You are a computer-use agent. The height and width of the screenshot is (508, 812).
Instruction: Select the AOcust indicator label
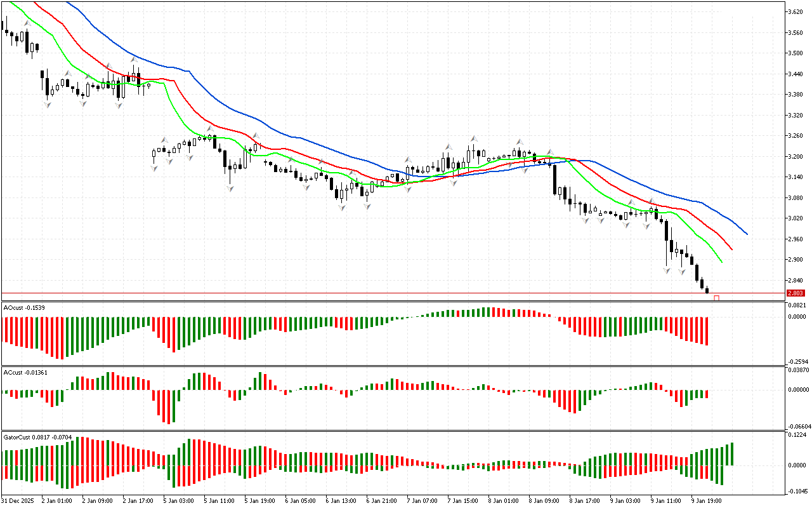tap(22, 307)
